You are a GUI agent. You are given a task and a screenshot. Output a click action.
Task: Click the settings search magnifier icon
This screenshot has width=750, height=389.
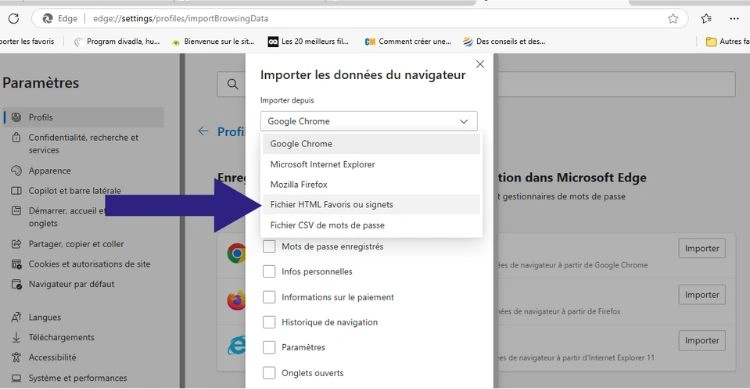[232, 84]
